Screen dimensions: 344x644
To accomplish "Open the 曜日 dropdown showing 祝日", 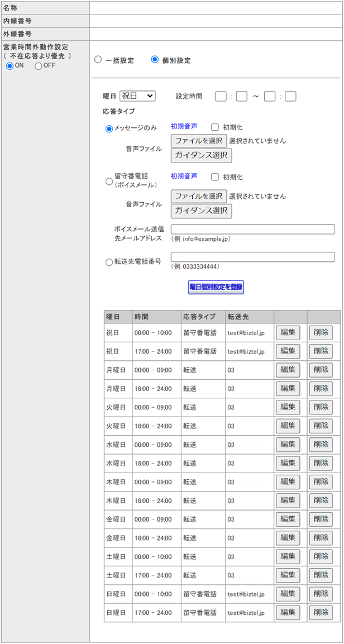I will coord(137,96).
